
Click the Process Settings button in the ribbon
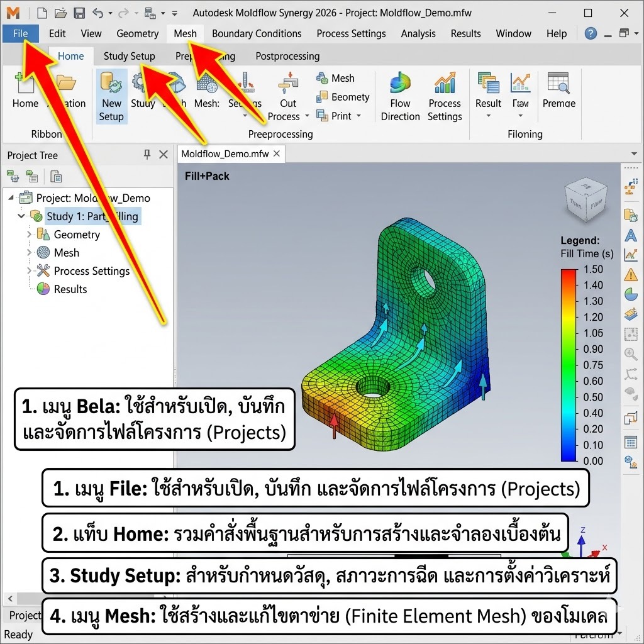(445, 97)
